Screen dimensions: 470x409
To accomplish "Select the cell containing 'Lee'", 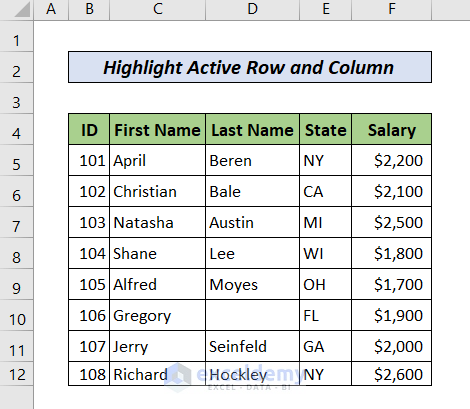I will (252, 253).
